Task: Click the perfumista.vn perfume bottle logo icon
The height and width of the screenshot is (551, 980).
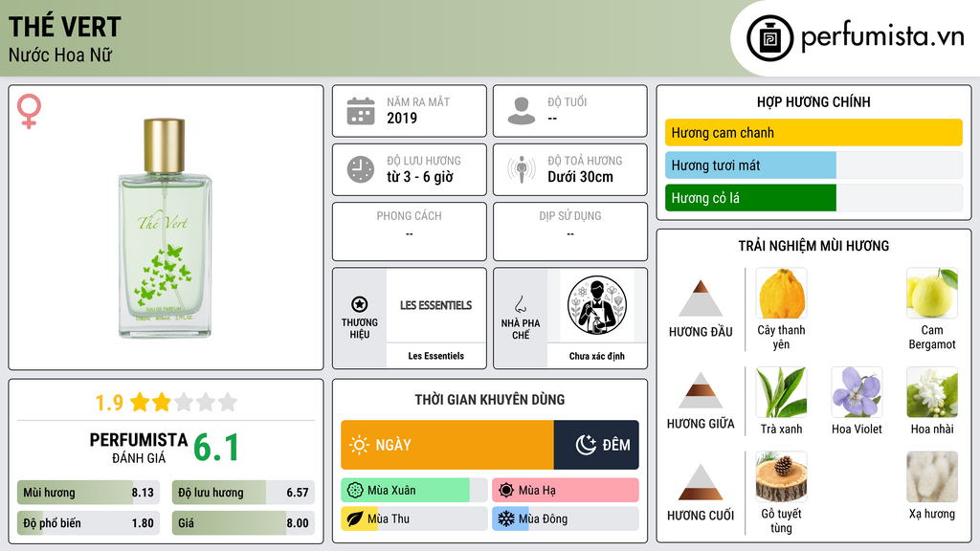Action: click(x=769, y=38)
